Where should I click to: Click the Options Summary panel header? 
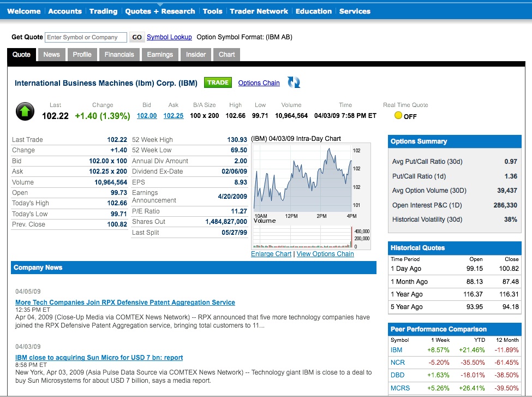click(455, 141)
